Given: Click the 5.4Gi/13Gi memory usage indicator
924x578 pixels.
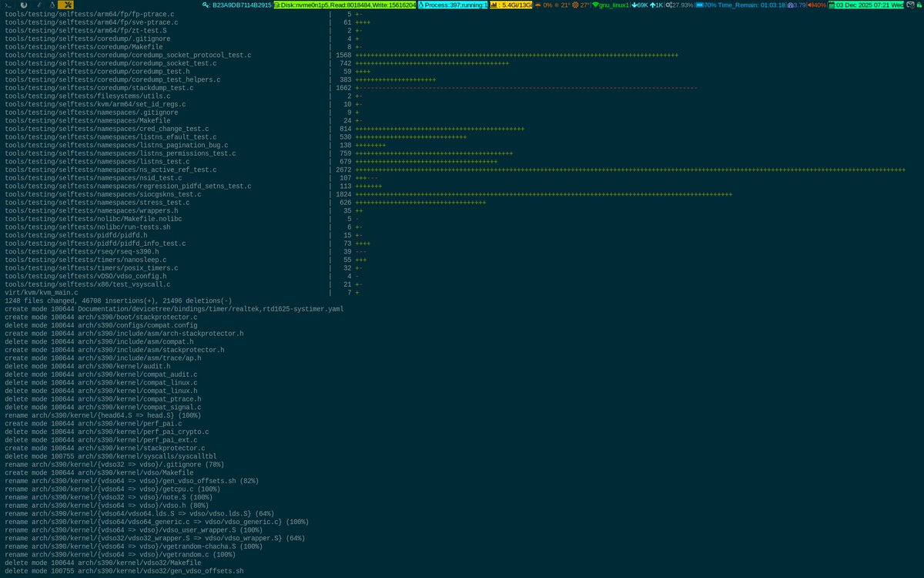Looking at the screenshot, I should coord(511,5).
